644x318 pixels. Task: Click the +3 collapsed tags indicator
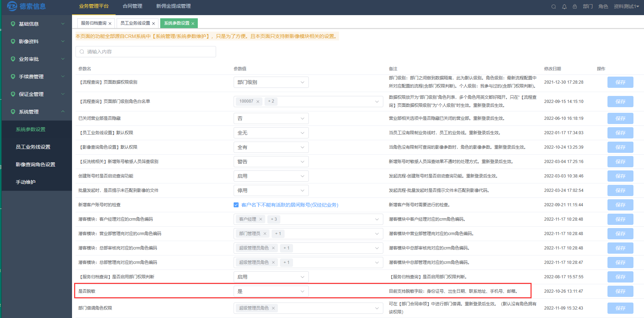click(x=274, y=219)
